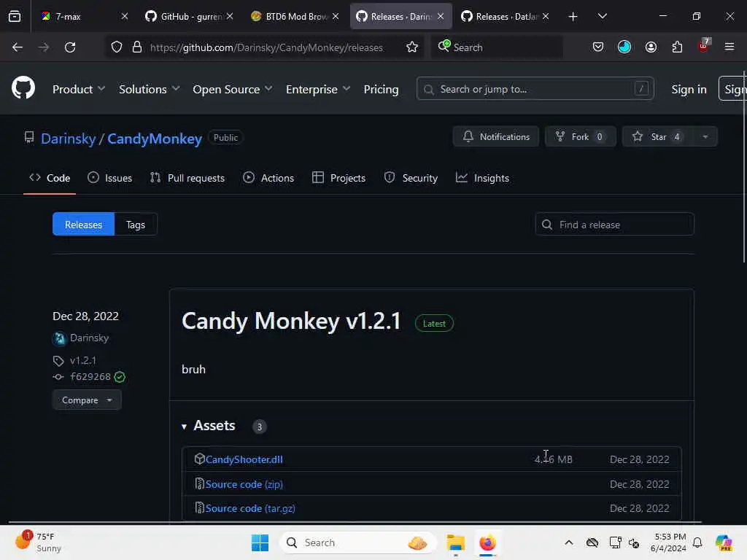Click the GitHub Search or jump to field
The width and height of the screenshot is (747, 560).
click(535, 89)
